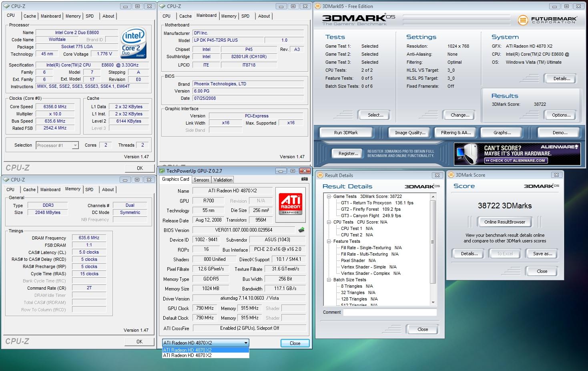Click GPU-Z camera screenshot icon

[305, 179]
